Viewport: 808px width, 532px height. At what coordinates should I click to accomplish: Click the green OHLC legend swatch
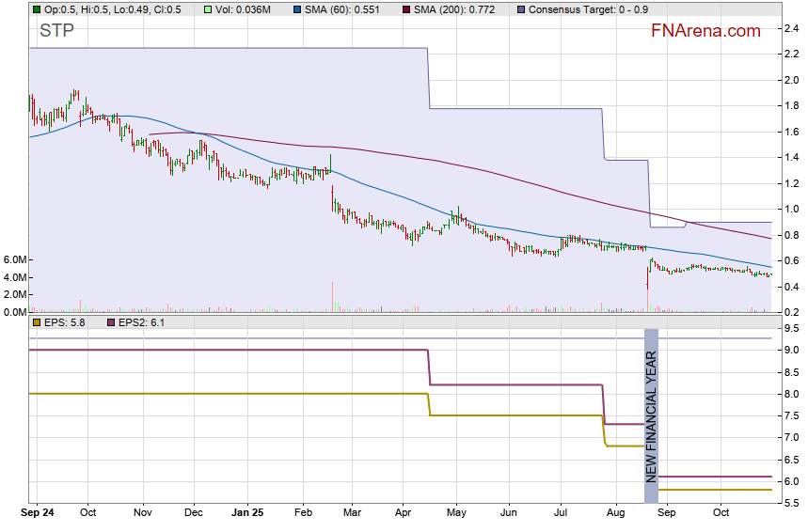pyautogui.click(x=37, y=9)
